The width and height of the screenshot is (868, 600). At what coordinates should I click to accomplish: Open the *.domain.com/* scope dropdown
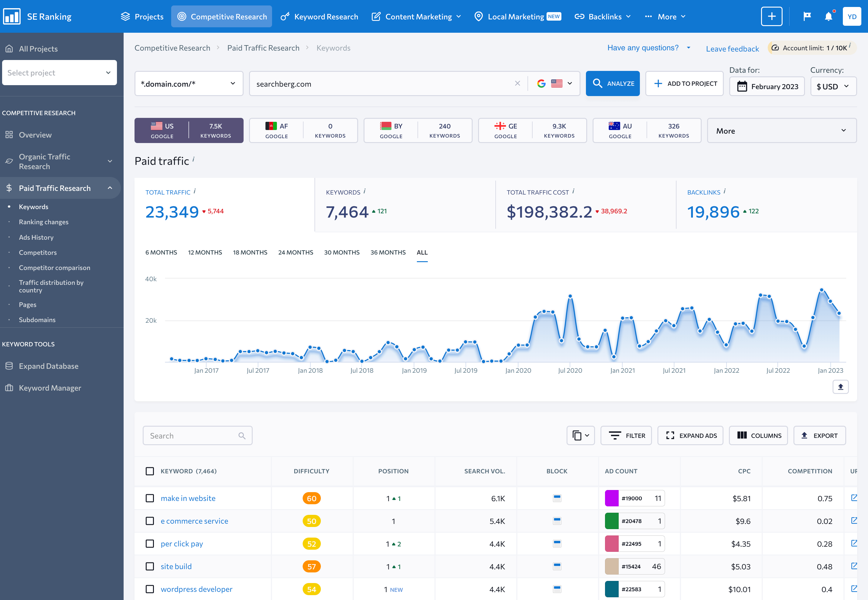pos(189,83)
